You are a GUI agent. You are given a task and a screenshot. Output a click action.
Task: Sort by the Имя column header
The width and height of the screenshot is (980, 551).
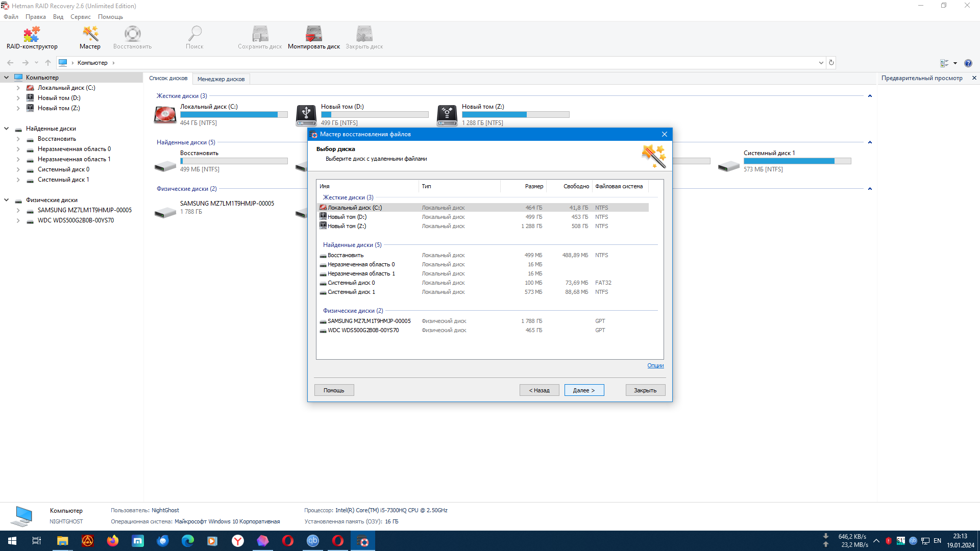pos(367,186)
